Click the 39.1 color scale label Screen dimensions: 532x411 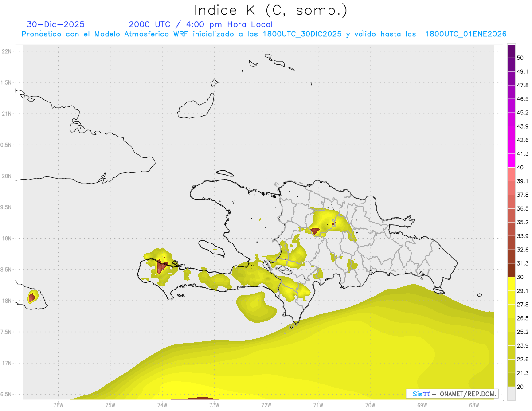point(523,181)
